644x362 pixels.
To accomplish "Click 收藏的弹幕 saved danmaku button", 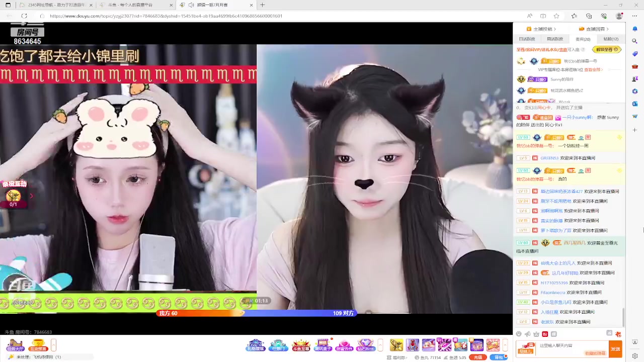I will click(x=595, y=353).
